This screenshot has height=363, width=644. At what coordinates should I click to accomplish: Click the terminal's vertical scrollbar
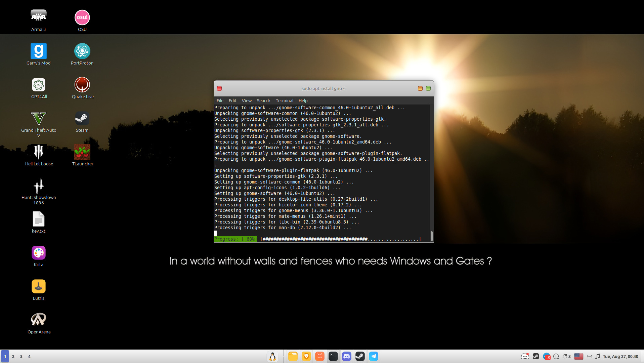point(431,236)
